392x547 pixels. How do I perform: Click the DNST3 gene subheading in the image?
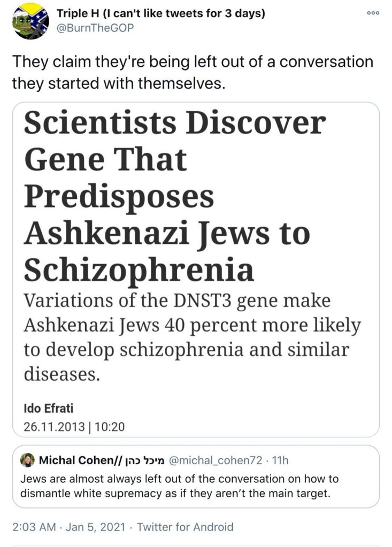[193, 337]
